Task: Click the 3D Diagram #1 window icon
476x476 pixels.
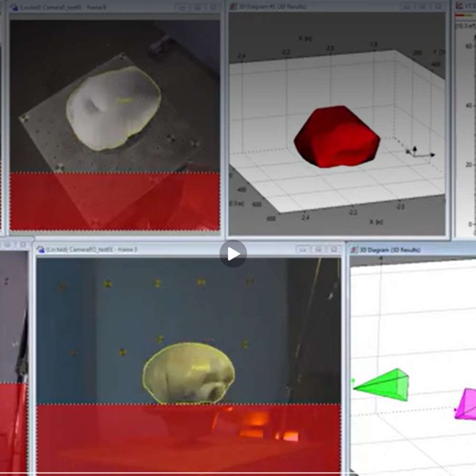Action: (233, 6)
